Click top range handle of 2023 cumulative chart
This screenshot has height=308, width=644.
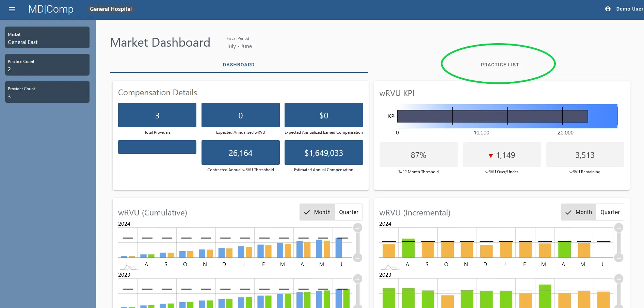point(358,279)
